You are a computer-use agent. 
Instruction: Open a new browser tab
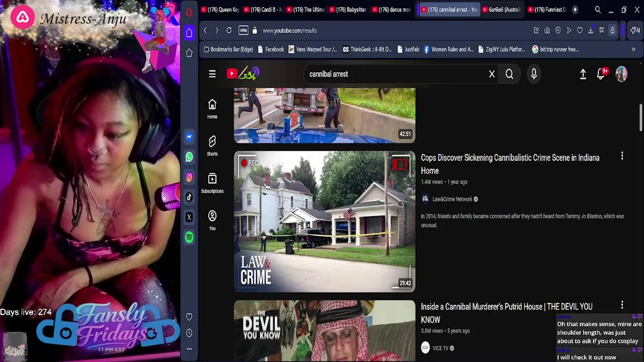575,10
